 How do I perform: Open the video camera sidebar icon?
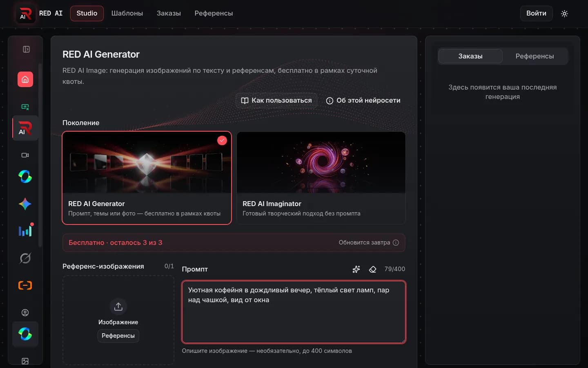point(25,155)
